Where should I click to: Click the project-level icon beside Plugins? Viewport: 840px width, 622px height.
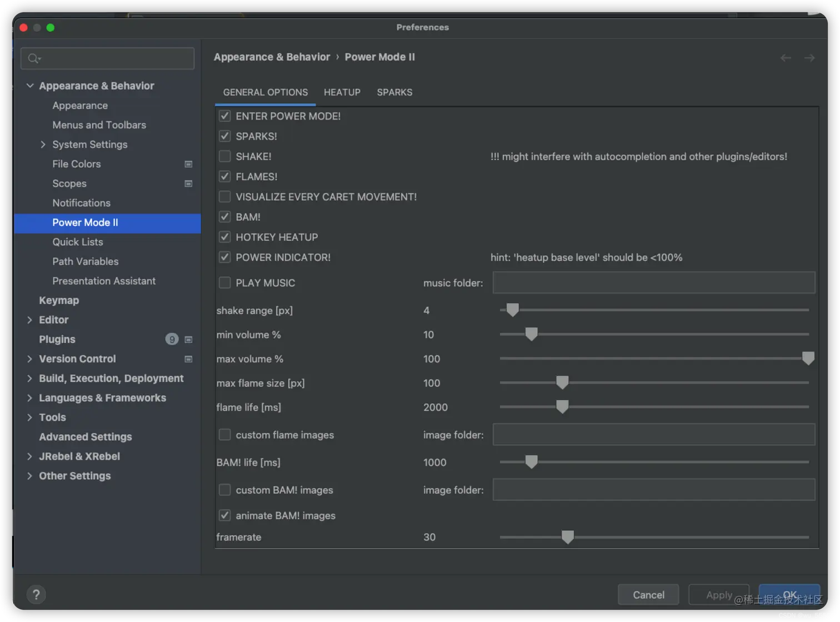point(188,340)
